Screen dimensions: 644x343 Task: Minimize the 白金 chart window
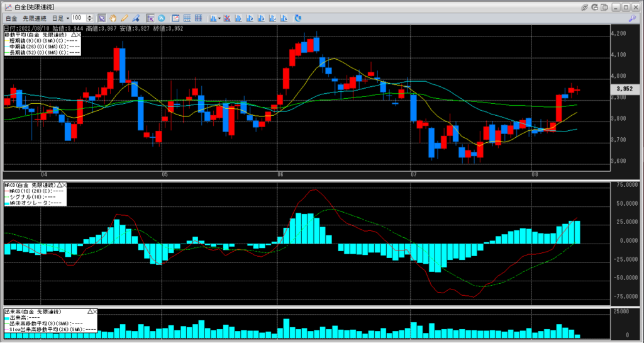[616, 7]
